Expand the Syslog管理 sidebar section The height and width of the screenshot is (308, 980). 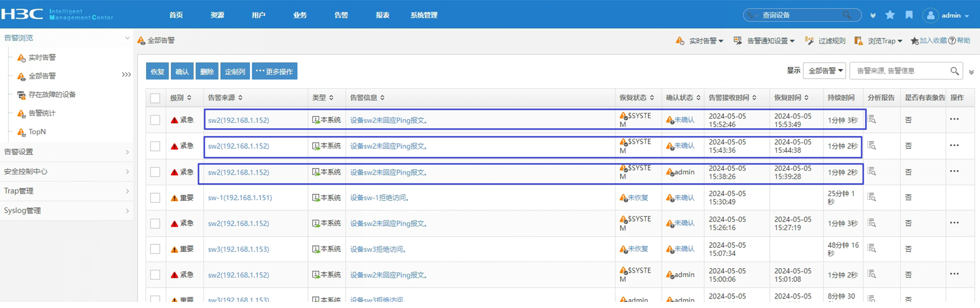[x=66, y=211]
